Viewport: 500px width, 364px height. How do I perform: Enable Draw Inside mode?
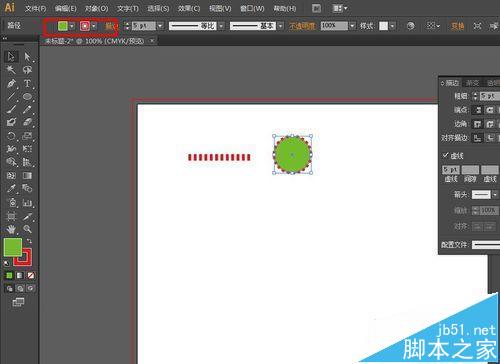coord(31,288)
